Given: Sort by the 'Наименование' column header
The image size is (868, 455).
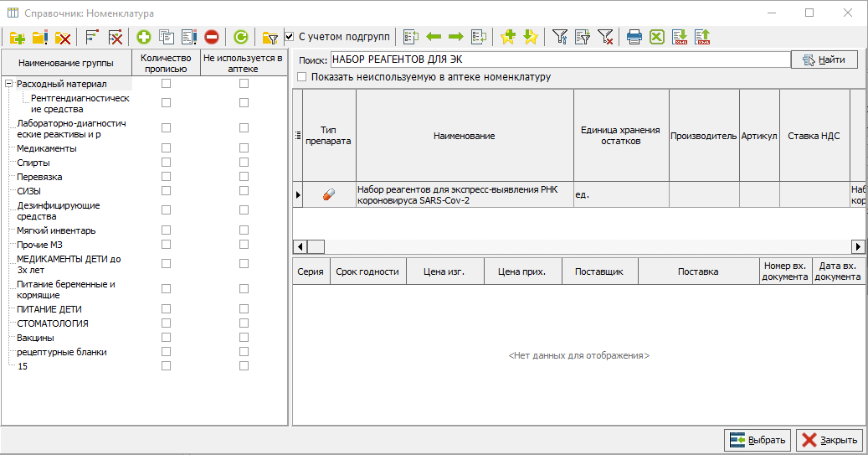Looking at the screenshot, I should point(465,136).
